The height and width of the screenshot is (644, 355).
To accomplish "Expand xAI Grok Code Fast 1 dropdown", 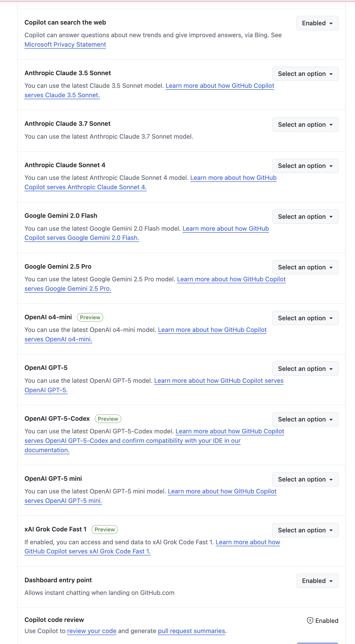I will pos(305,530).
